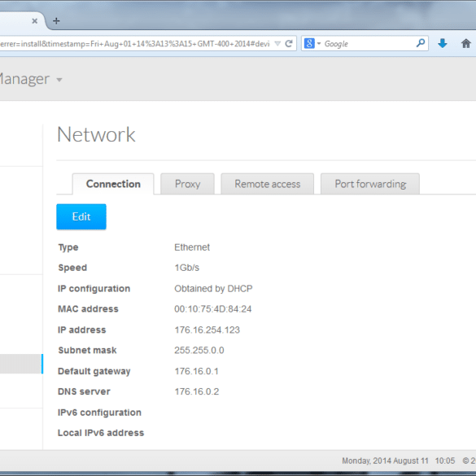Select IP address value 176.16.254.123
Screen dimensions: 476x476
pos(207,330)
